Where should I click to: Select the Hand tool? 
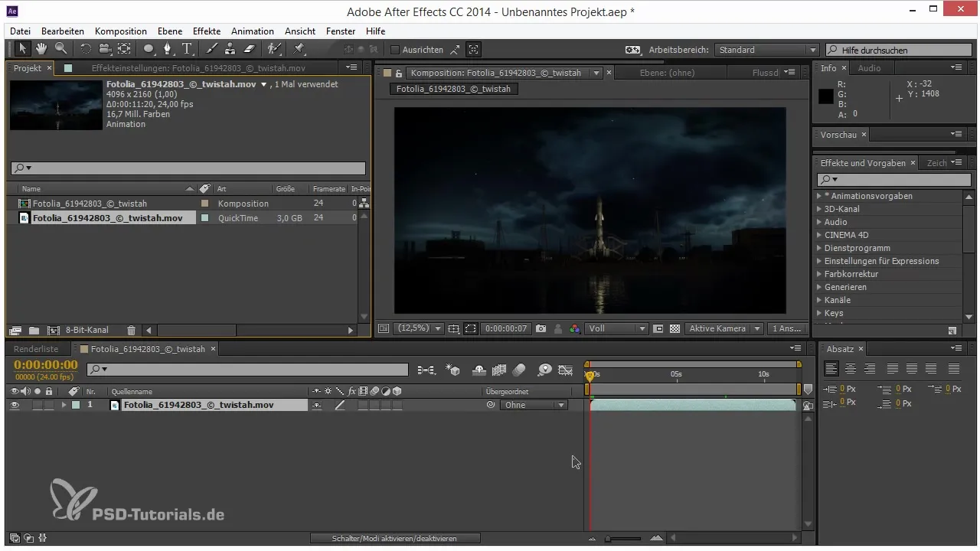(41, 49)
